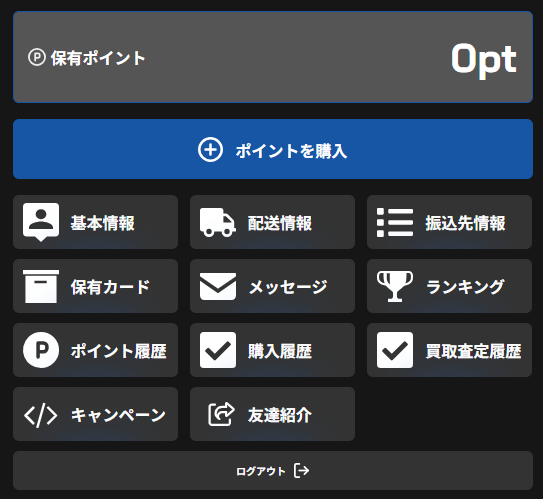Click the checkmark icon beside 購入履歴
This screenshot has width=543, height=499.
point(218,350)
